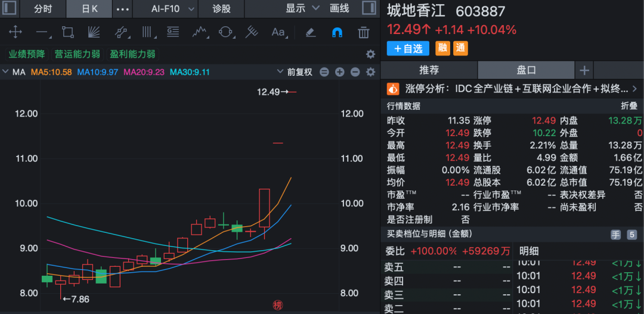Click the orange 通 badge

(x=460, y=48)
